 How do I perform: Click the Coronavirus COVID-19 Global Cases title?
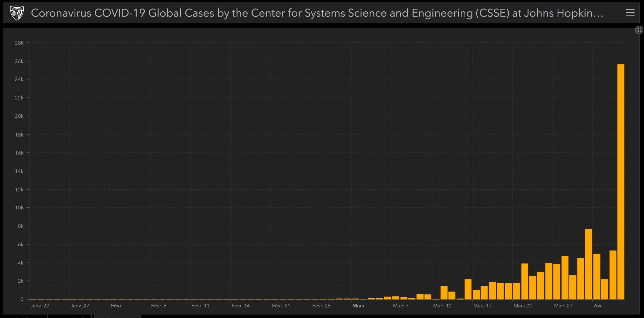pyautogui.click(x=317, y=13)
